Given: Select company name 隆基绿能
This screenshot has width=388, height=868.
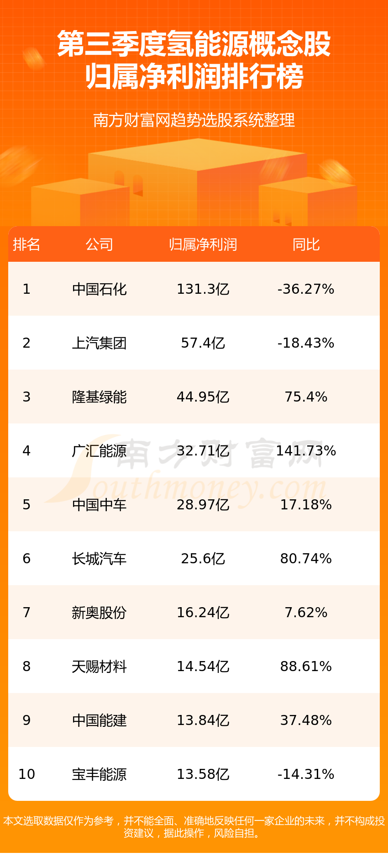Looking at the screenshot, I should point(99,397).
